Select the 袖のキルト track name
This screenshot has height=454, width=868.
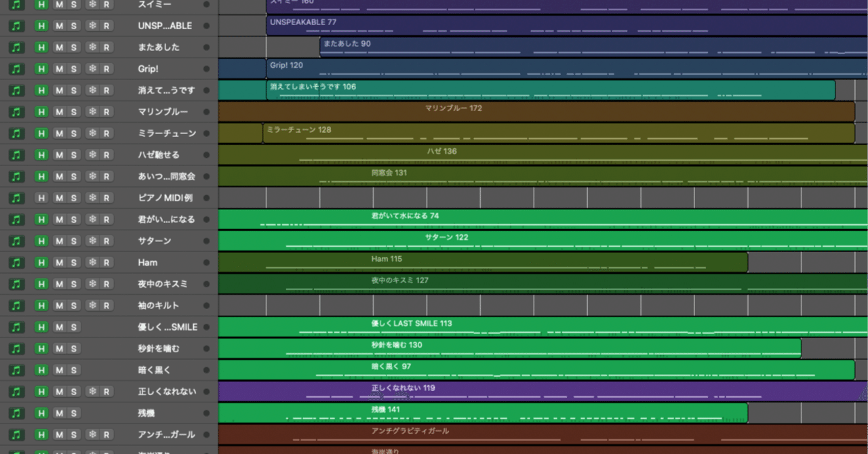click(x=158, y=306)
